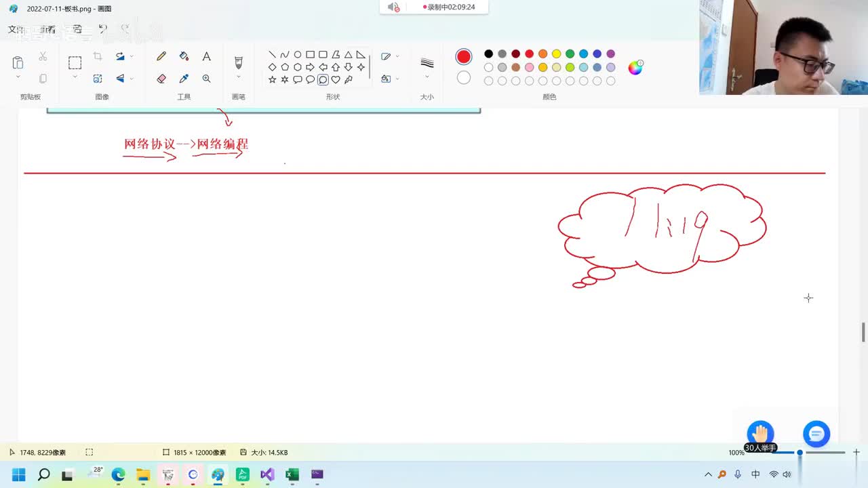Screen dimensions: 868x488
Task: Choose the Curve shape
Action: coord(285,54)
